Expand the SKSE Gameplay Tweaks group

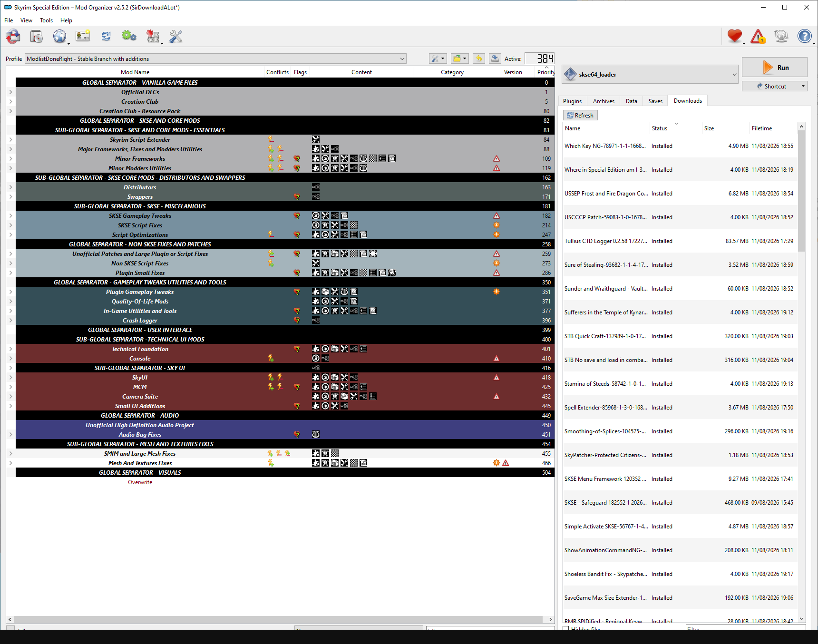click(10, 215)
